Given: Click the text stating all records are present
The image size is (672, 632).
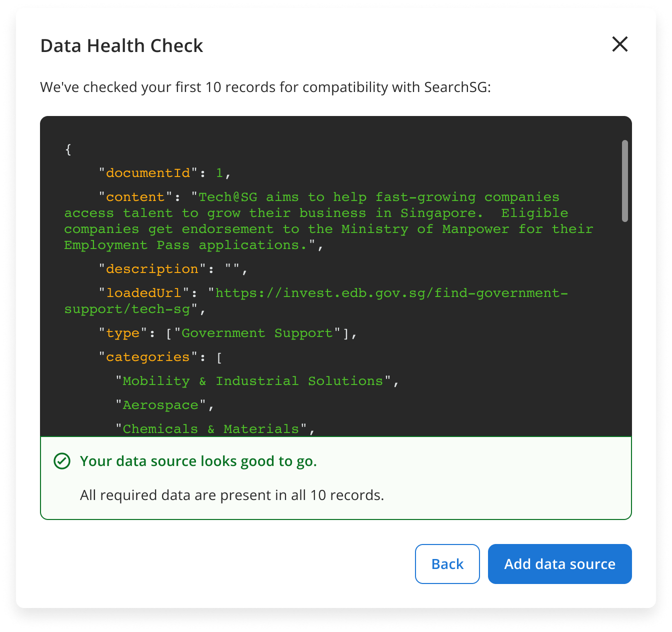Looking at the screenshot, I should tap(232, 495).
